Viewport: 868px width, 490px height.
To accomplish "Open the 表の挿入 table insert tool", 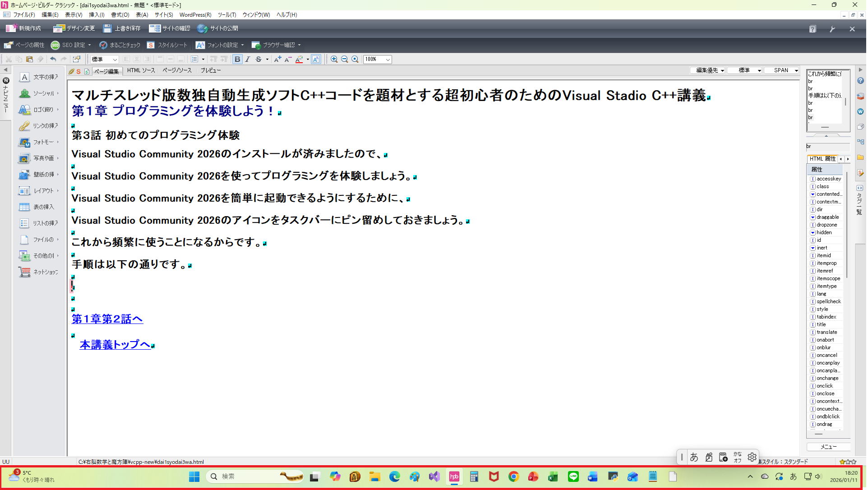I will (x=38, y=207).
